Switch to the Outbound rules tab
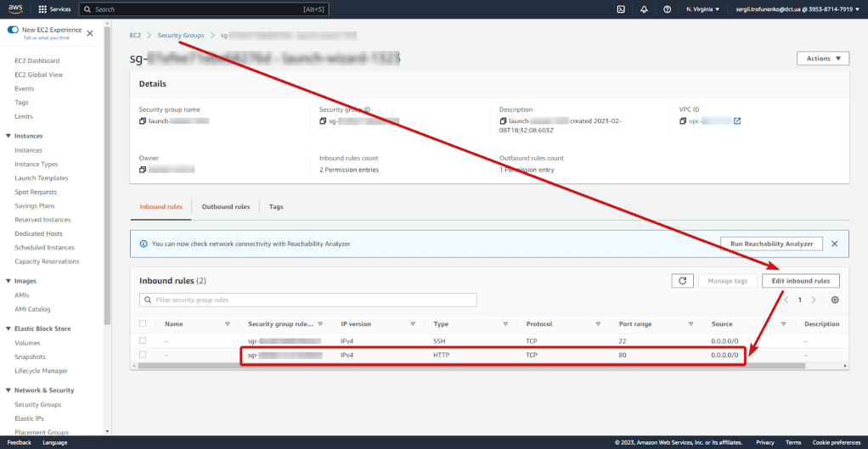The height and width of the screenshot is (449, 868). point(225,206)
